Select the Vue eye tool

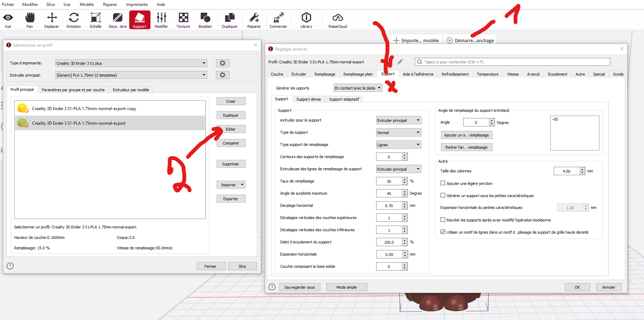click(x=8, y=20)
